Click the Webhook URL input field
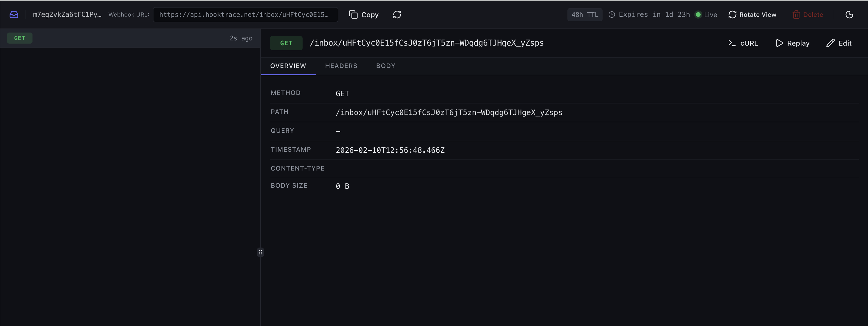Screen dimensions: 868x326 pyautogui.click(x=245, y=15)
